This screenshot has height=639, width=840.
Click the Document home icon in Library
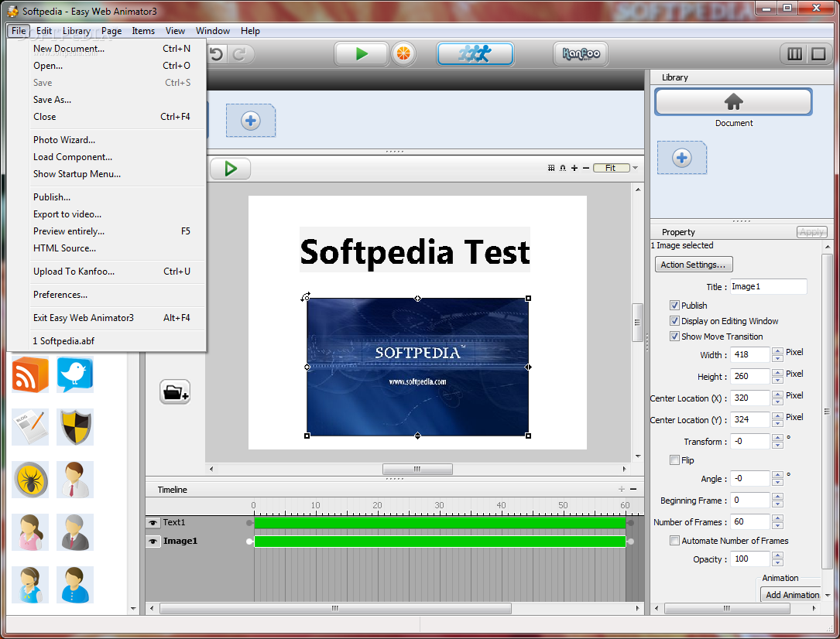point(733,101)
